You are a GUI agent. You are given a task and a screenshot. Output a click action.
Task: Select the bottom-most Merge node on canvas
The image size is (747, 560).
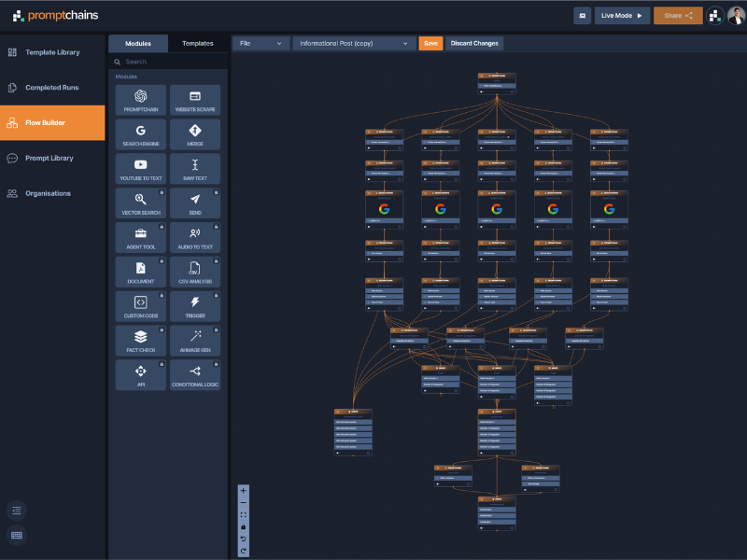(497, 514)
